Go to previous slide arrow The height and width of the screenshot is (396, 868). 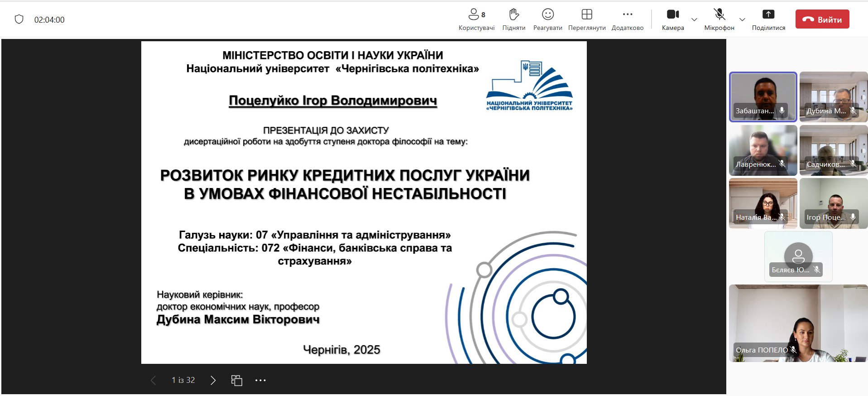[153, 380]
